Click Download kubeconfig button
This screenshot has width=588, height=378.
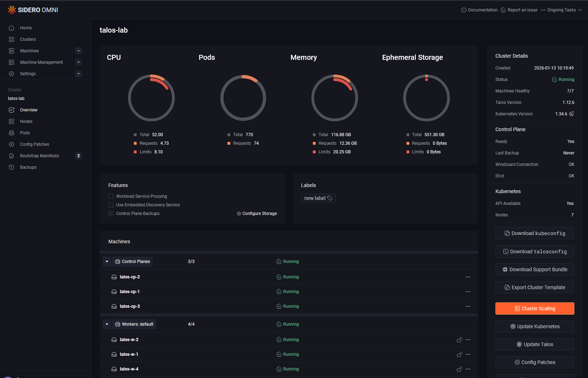(x=535, y=233)
